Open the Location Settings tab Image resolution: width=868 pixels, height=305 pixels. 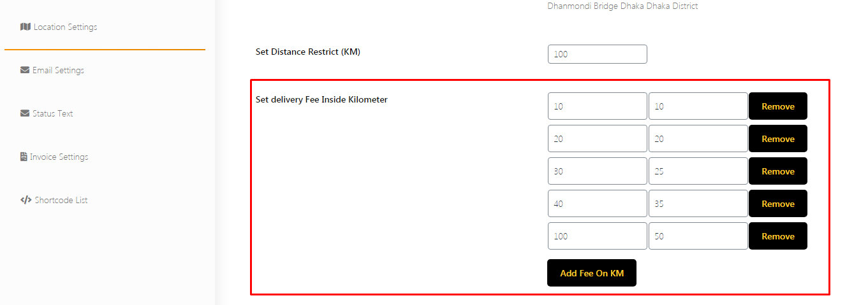tap(65, 27)
